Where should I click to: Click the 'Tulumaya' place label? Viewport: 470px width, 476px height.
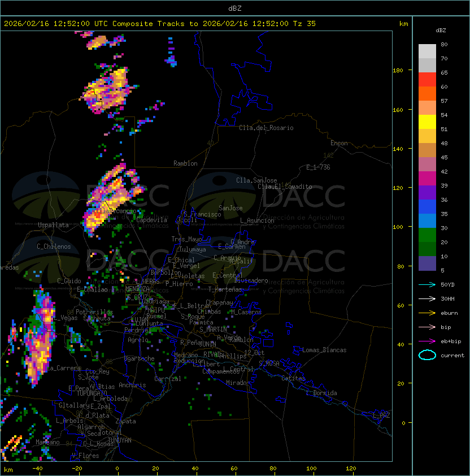(193, 249)
